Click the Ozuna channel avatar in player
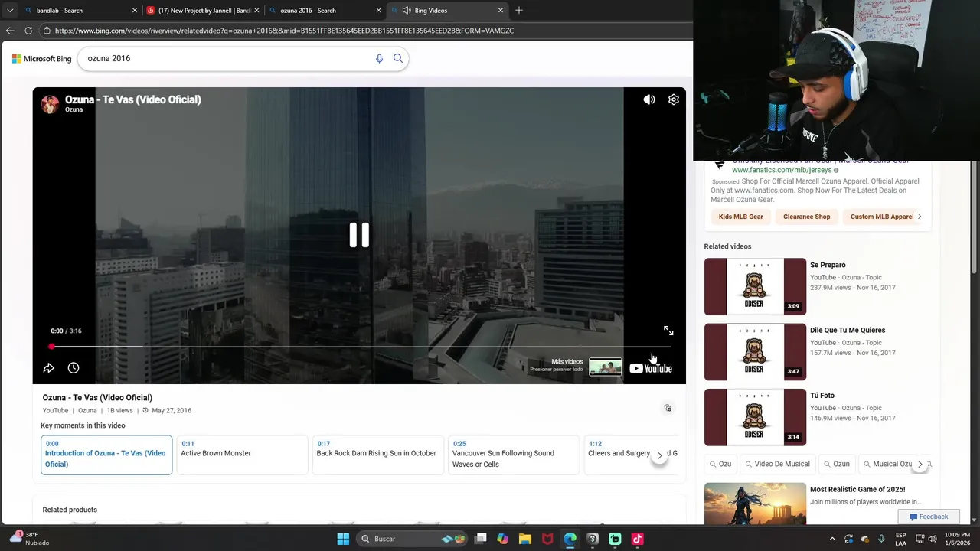Viewport: 980px width, 551px height. tap(50, 104)
